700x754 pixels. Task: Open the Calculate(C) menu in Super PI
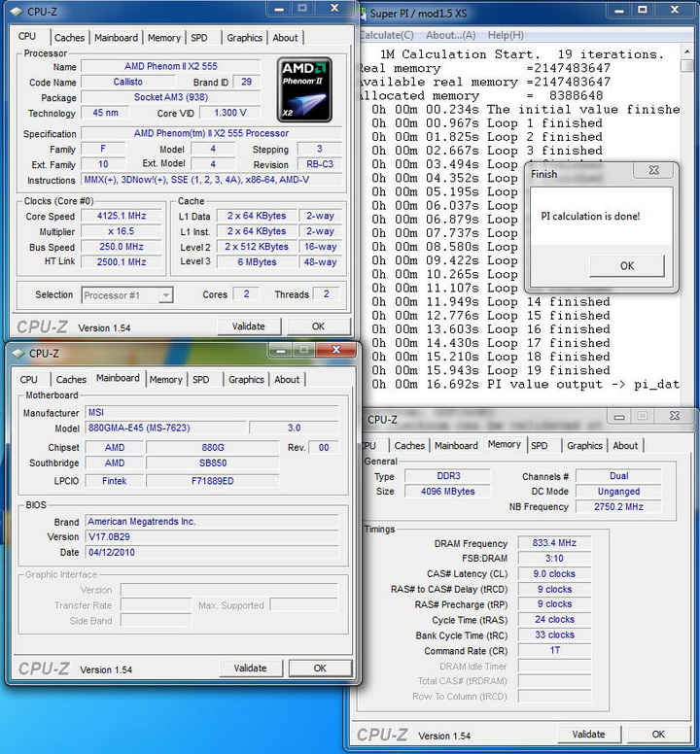387,35
